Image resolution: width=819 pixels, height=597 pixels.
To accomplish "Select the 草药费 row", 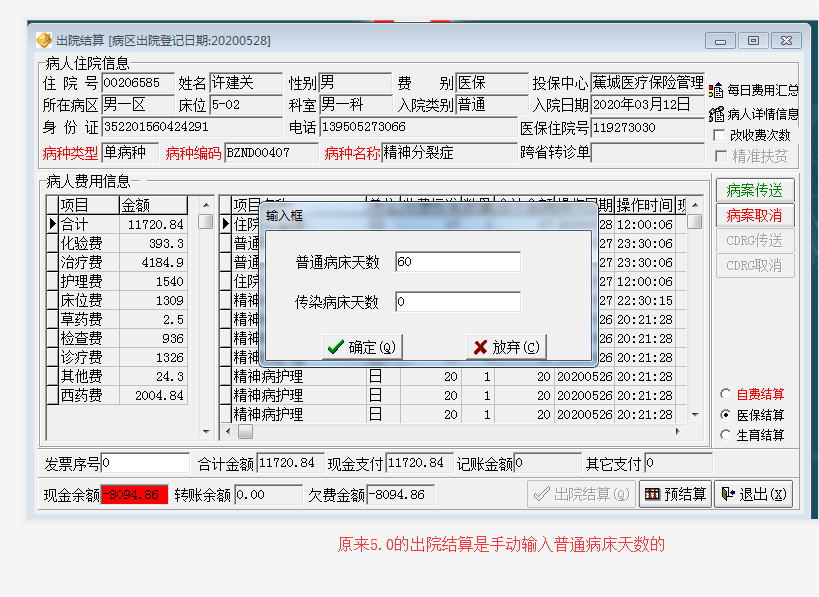I will [x=117, y=319].
